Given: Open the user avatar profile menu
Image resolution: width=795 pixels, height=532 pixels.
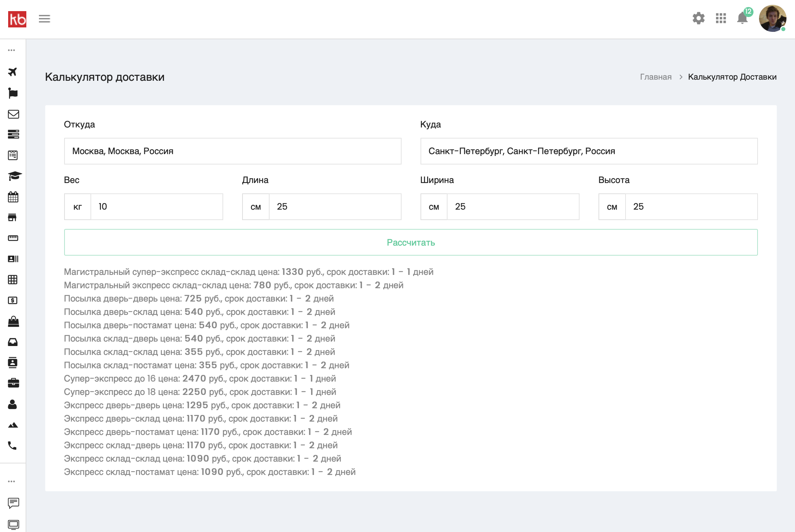Looking at the screenshot, I should (772, 18).
